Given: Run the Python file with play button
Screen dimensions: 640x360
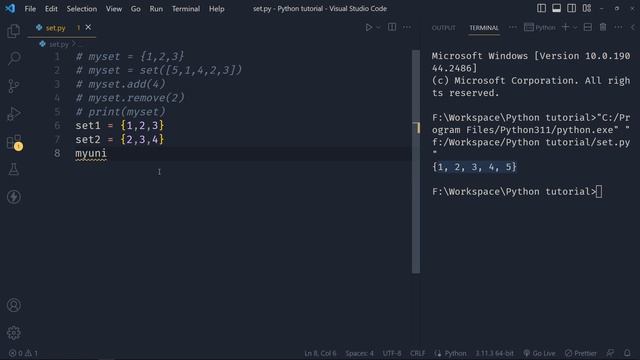Looking at the screenshot, I should click(x=369, y=27).
